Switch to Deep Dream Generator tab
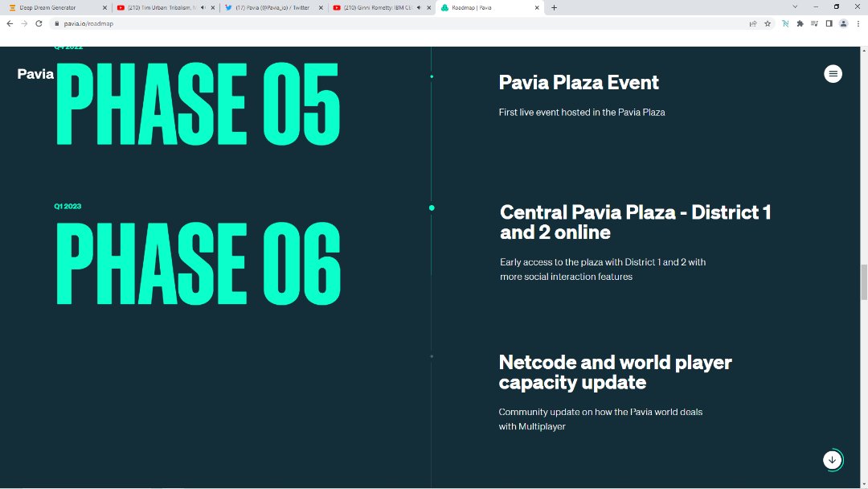868x489 pixels. (x=58, y=8)
